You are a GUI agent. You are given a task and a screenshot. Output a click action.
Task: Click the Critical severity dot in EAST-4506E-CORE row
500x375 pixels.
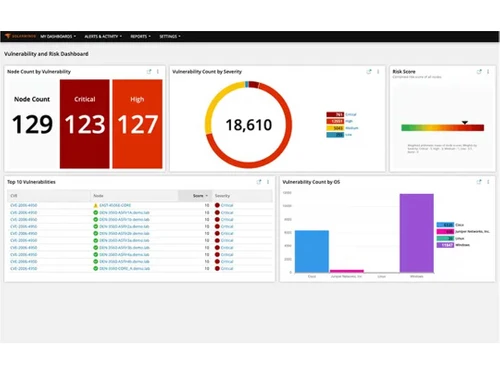(217, 205)
